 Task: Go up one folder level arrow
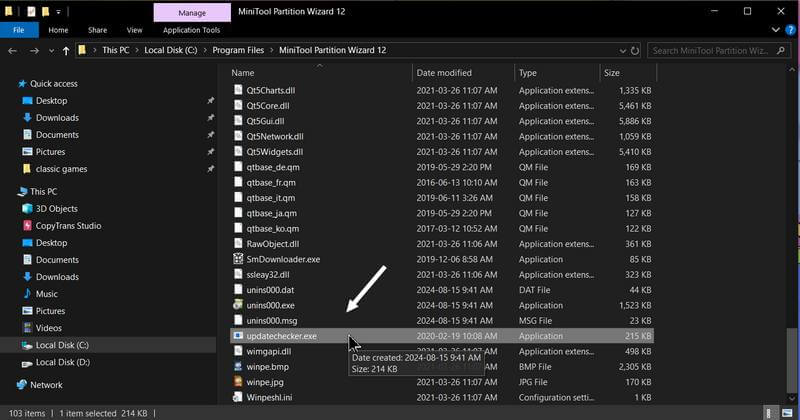[66, 51]
